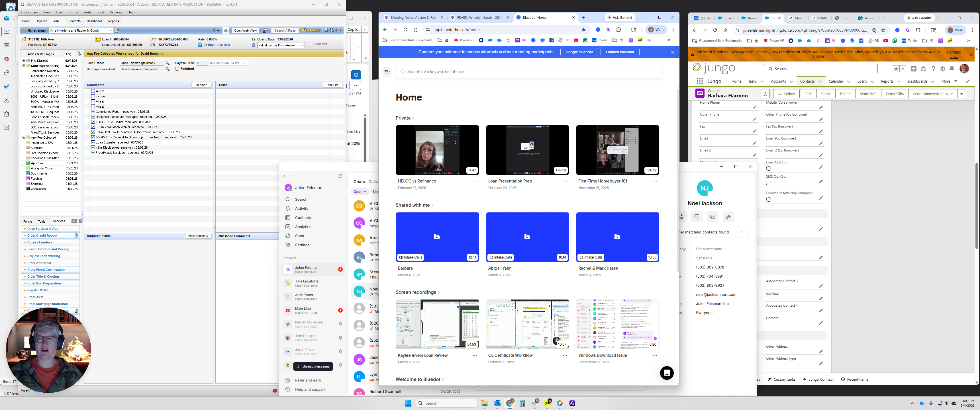Expand the App Fee Collected tree node
Viewport: 980px width, 410px height.
pos(24,138)
